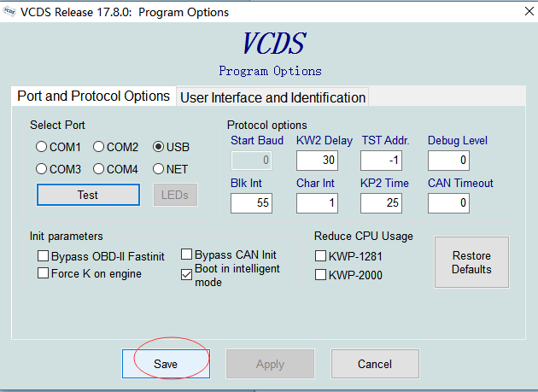The width and height of the screenshot is (538, 392).
Task: Click the Blk Int label
Action: click(246, 183)
